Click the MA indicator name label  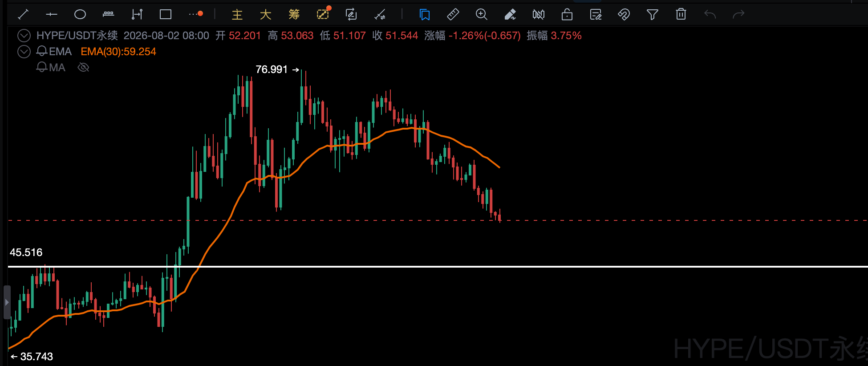coord(57,68)
